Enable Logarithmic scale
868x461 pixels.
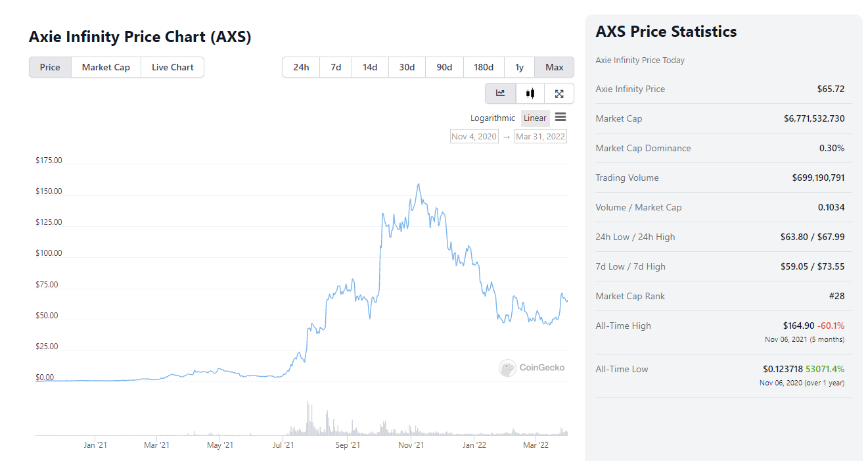(493, 118)
